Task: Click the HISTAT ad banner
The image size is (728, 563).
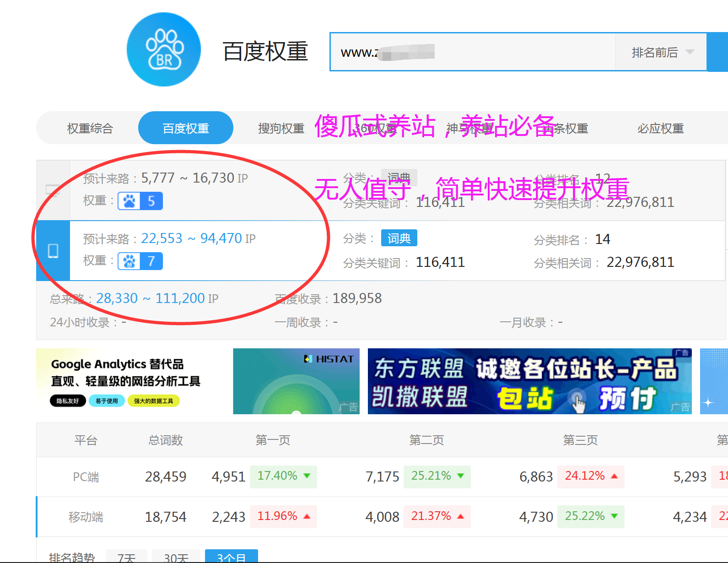Action: (x=296, y=381)
